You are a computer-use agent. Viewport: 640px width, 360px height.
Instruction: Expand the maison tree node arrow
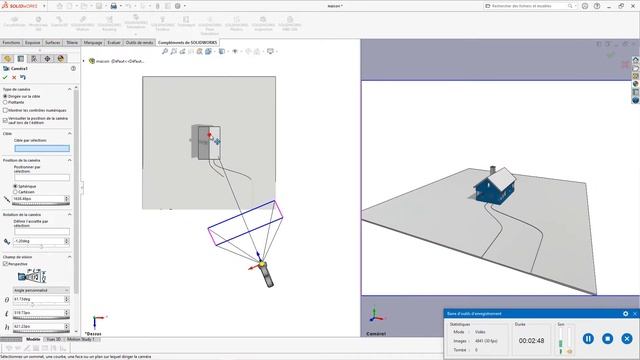coord(84,61)
